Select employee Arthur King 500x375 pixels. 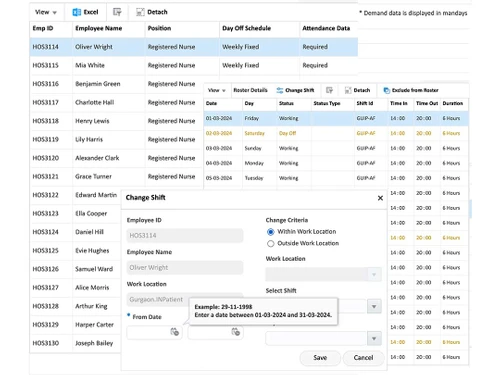[x=91, y=306]
